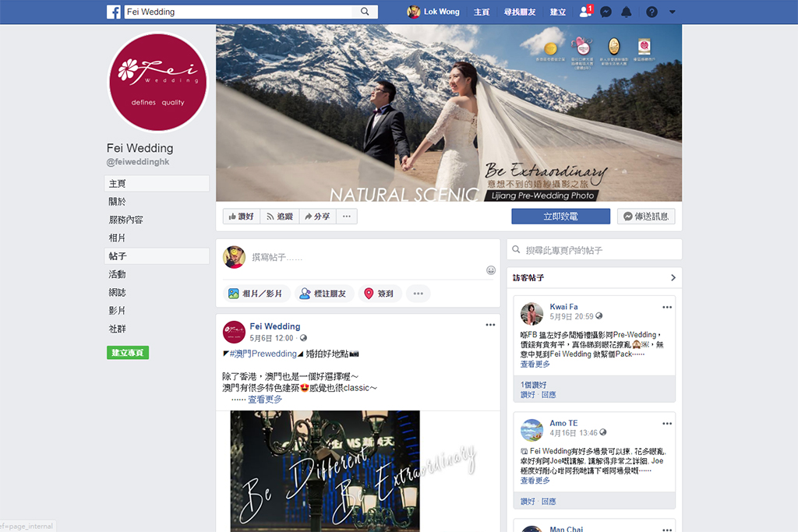Reply to Amo TE's visitor post
The image size is (798, 532).
point(549,502)
